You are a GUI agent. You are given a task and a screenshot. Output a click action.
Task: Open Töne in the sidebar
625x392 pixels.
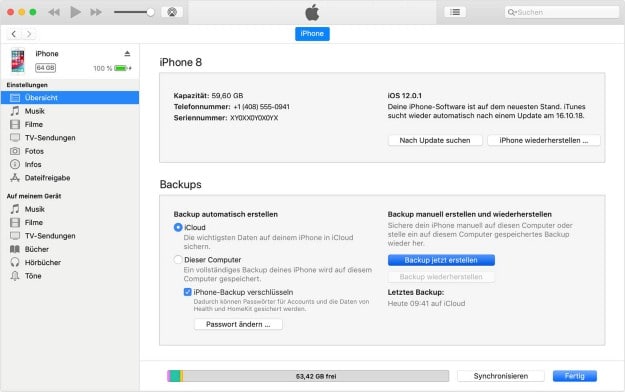pos(70,276)
